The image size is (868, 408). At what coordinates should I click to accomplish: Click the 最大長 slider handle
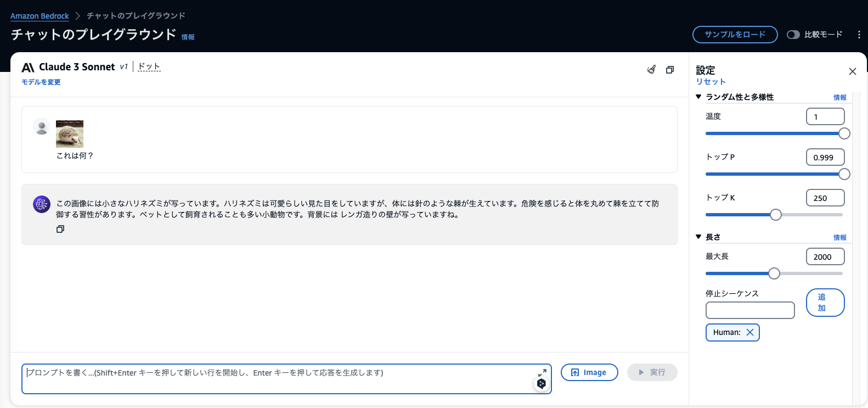pos(774,273)
